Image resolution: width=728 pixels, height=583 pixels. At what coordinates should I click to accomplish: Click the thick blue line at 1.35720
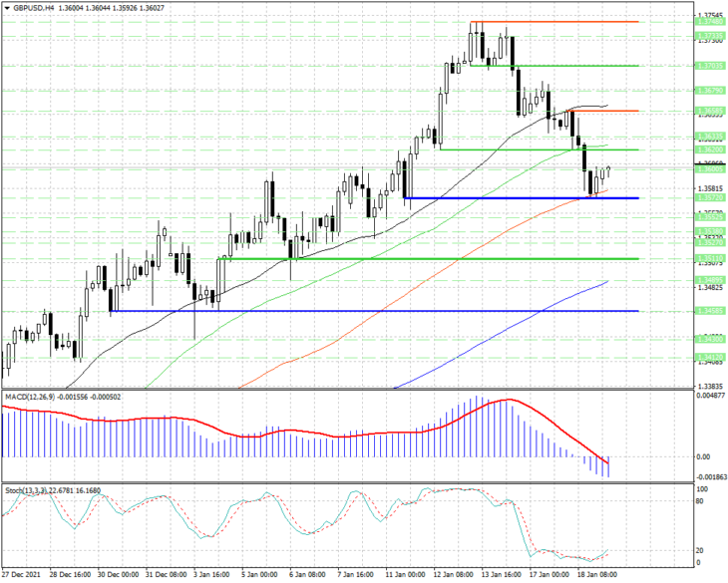pos(522,198)
